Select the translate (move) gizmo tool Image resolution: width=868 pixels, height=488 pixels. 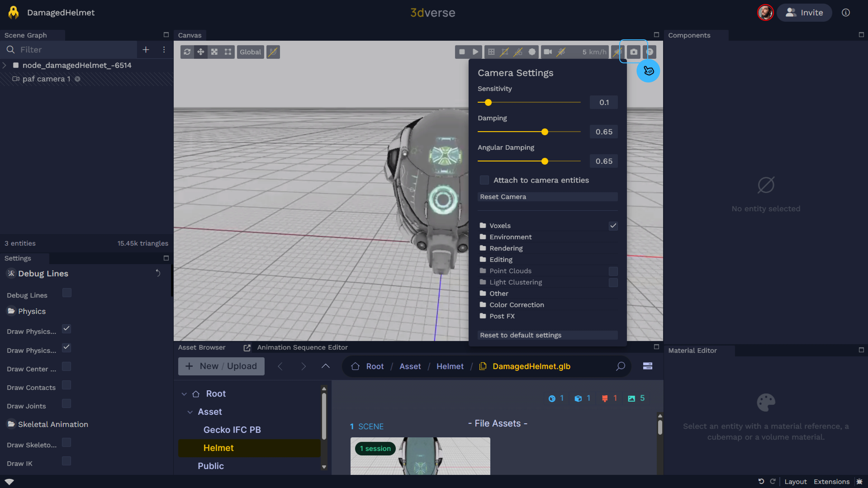pos(200,52)
